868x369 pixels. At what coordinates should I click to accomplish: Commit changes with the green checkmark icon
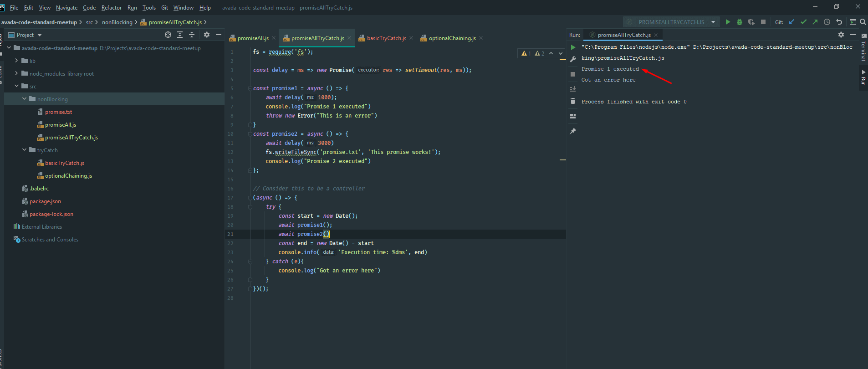click(x=803, y=22)
